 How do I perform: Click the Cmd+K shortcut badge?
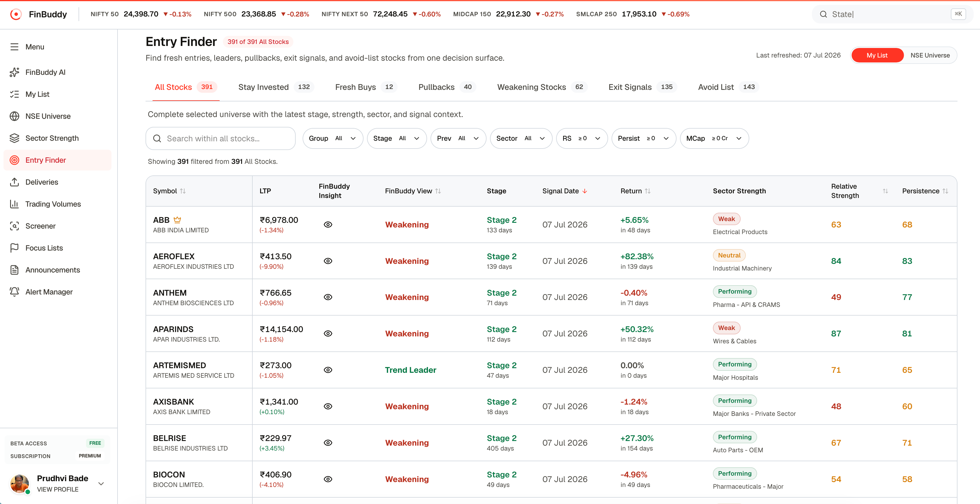point(958,14)
